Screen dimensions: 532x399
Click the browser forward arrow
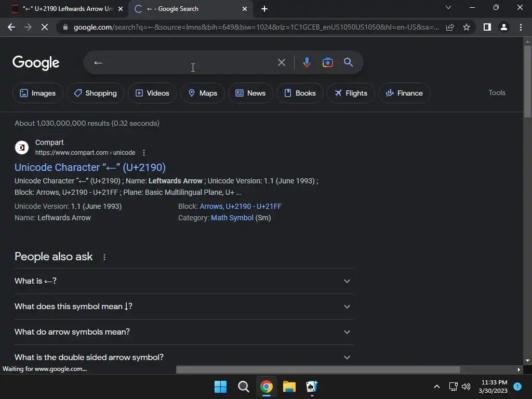28,27
